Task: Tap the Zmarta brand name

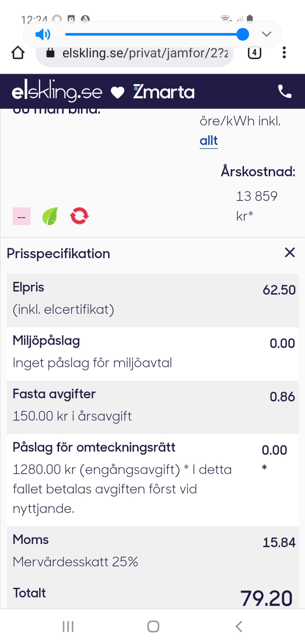Action: 164,92
